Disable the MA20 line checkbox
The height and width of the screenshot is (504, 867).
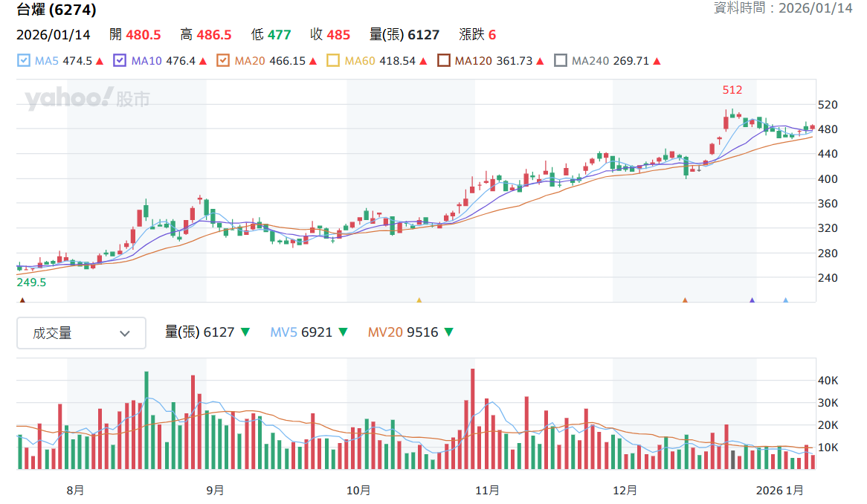tap(223, 61)
